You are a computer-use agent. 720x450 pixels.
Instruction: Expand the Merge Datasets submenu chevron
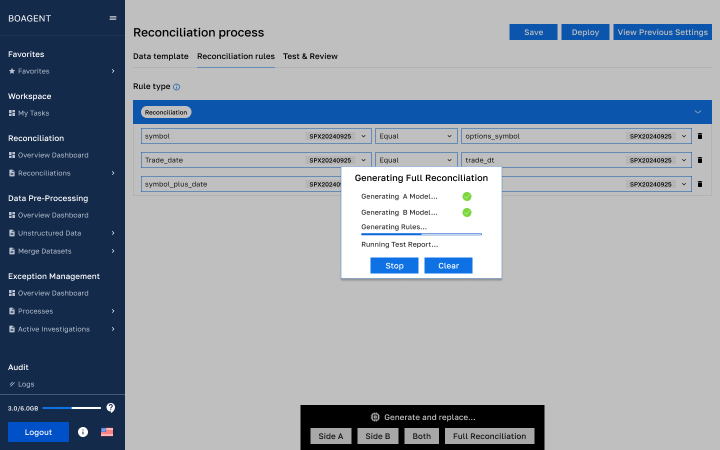click(113, 251)
